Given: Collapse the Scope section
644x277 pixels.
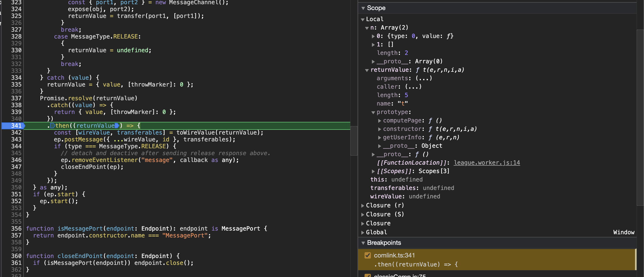Looking at the screenshot, I should point(363,8).
